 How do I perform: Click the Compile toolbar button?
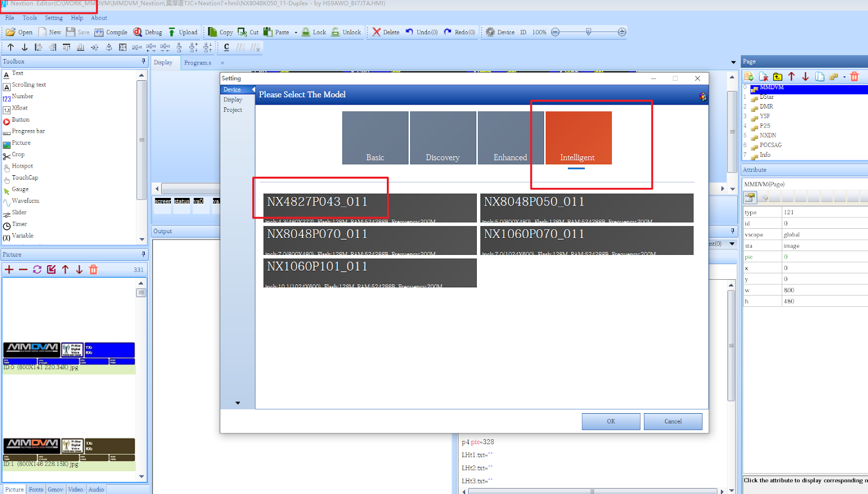coord(111,32)
